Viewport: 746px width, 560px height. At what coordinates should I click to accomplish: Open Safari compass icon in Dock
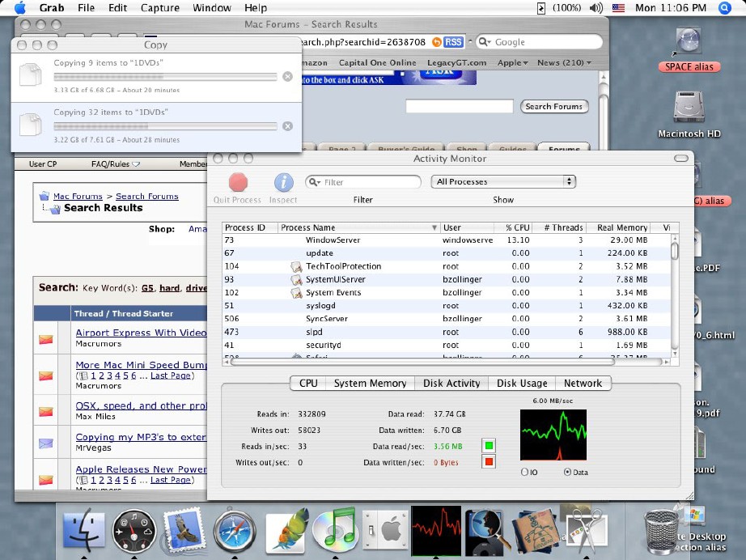(234, 531)
